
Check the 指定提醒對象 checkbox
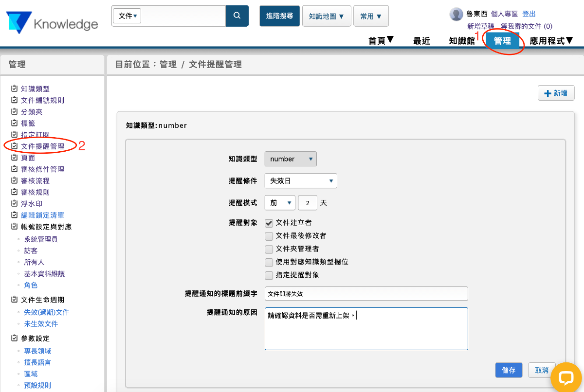tap(269, 275)
